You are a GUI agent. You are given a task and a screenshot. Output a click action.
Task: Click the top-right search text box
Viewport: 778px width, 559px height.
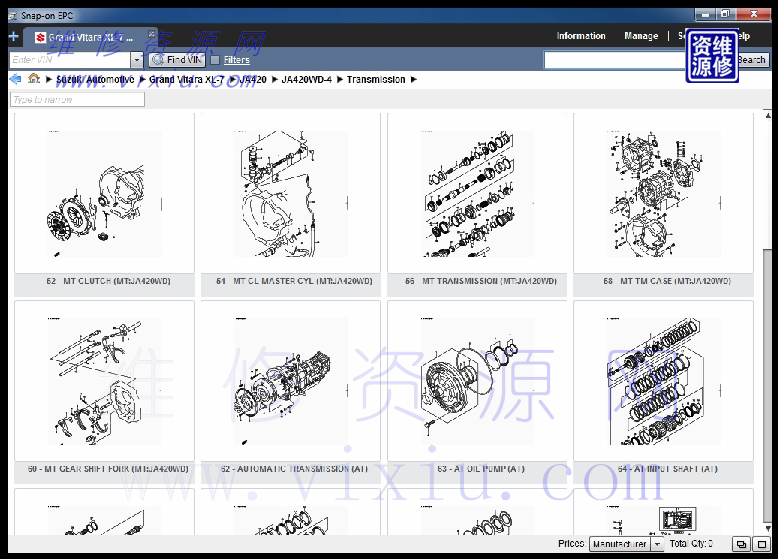click(615, 60)
